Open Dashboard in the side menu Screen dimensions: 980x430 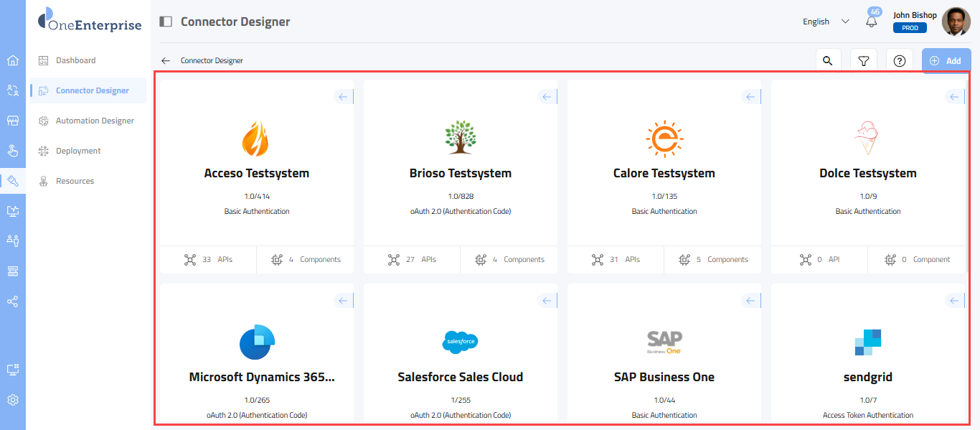click(75, 60)
